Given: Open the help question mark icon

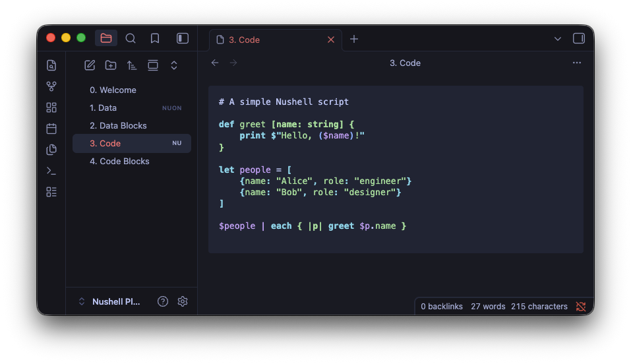Looking at the screenshot, I should [163, 301].
